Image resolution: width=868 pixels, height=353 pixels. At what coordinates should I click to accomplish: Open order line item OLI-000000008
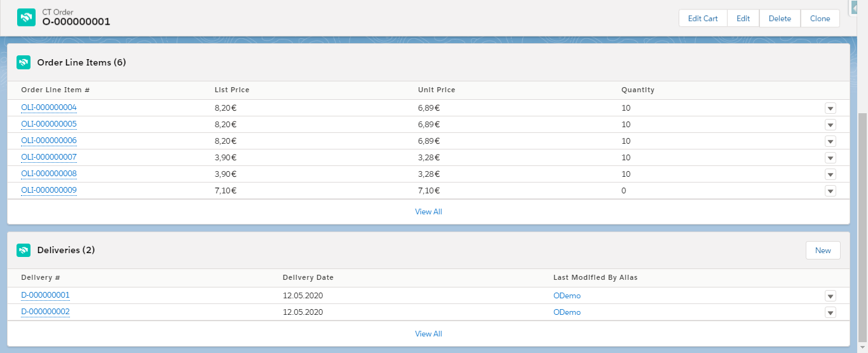click(x=49, y=174)
